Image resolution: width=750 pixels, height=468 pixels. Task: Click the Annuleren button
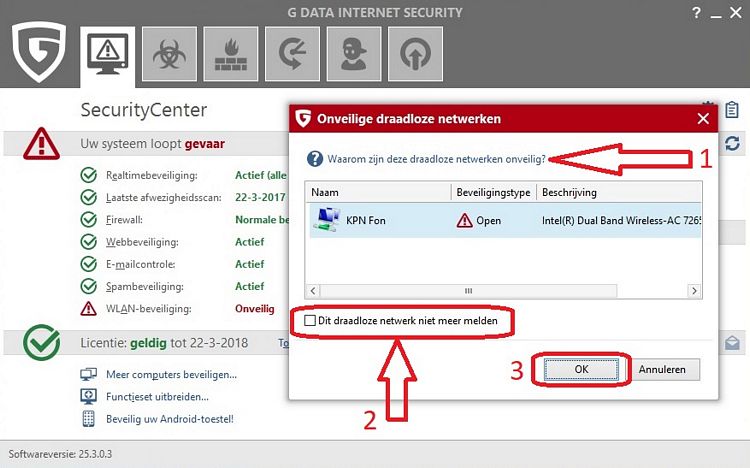[x=662, y=369]
